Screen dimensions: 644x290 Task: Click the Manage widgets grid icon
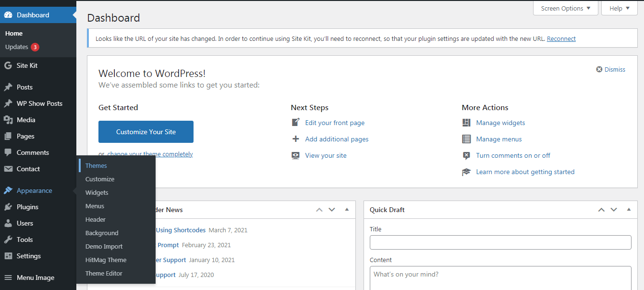coord(466,123)
